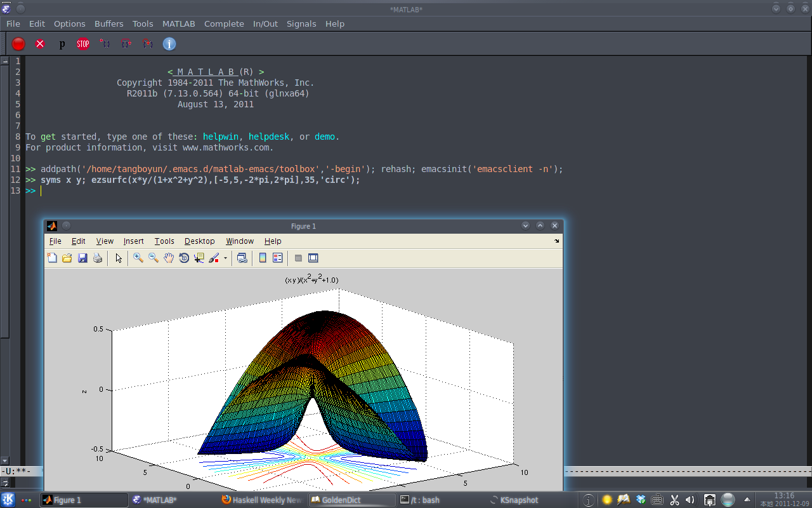Open the File menu in Emacs
Screen dimensions: 812x508
tap(13, 23)
